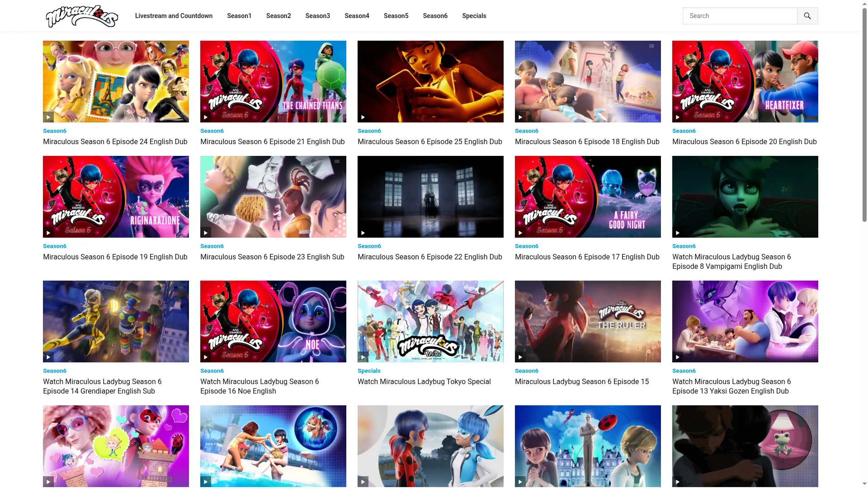Click the page vertical scrollbar thumb
The height and width of the screenshot is (488, 868).
[x=864, y=114]
